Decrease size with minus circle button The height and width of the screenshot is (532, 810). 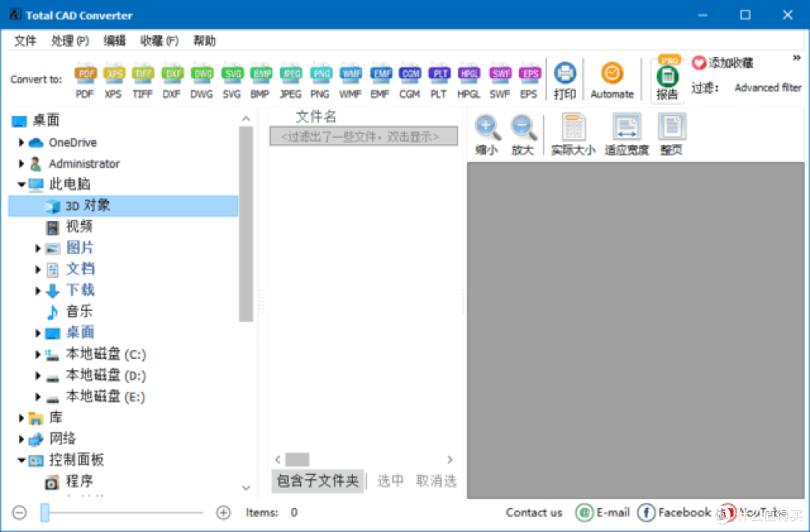click(19, 513)
